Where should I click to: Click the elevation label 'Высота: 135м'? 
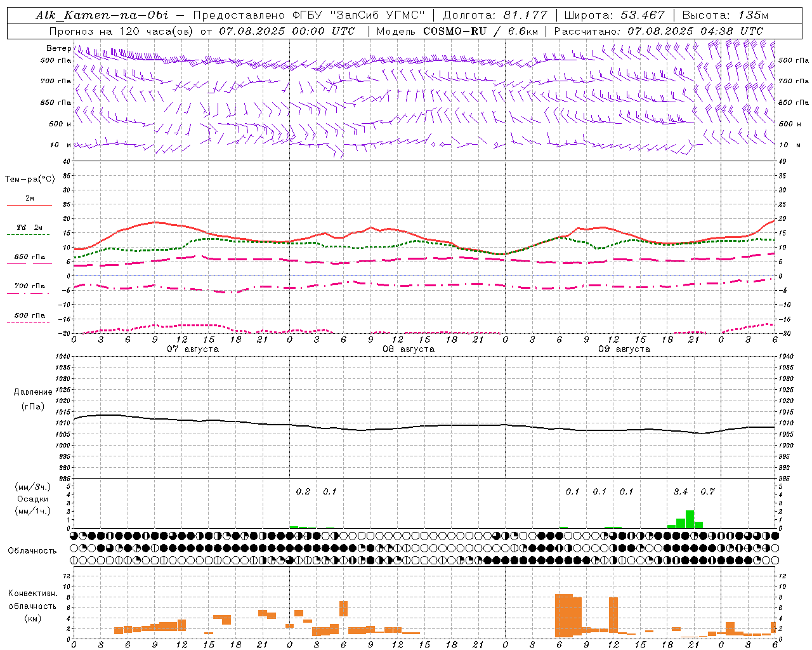click(x=724, y=15)
